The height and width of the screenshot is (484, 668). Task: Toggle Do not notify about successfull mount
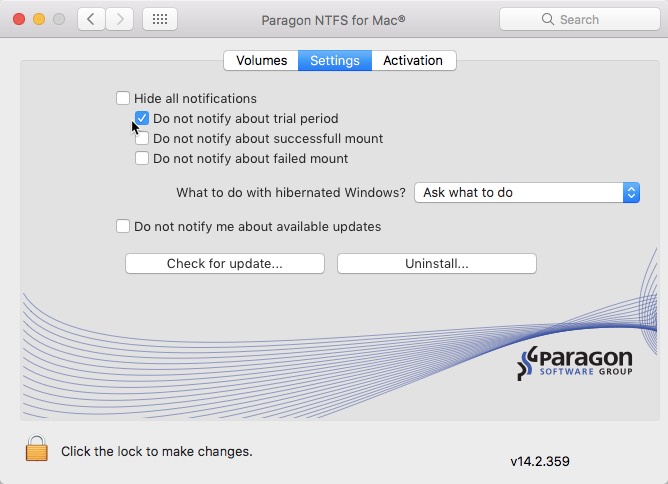point(142,138)
